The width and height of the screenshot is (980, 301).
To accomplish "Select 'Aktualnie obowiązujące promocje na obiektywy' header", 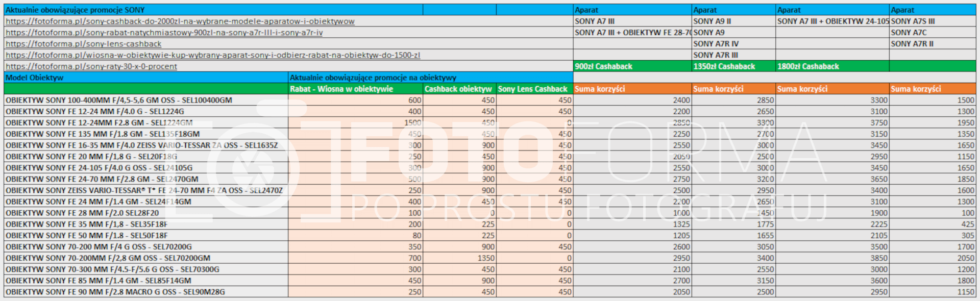I will tap(431, 78).
